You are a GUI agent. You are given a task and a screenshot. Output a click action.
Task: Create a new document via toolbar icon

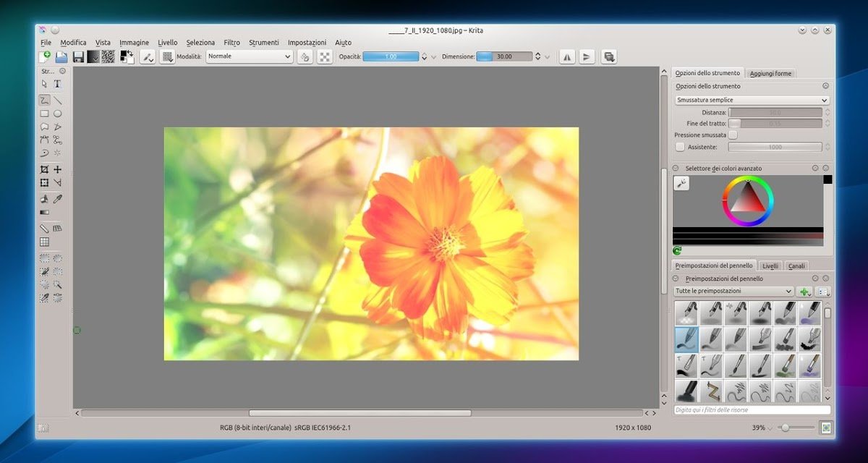45,56
